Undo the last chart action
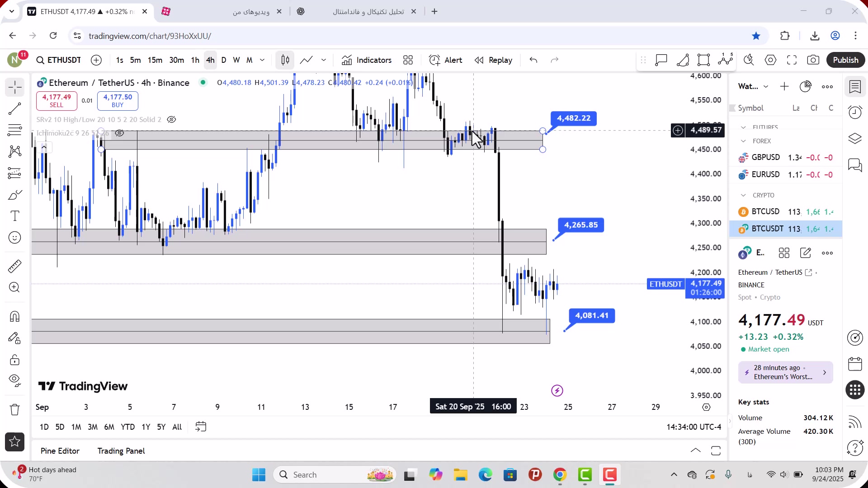 [x=533, y=60]
